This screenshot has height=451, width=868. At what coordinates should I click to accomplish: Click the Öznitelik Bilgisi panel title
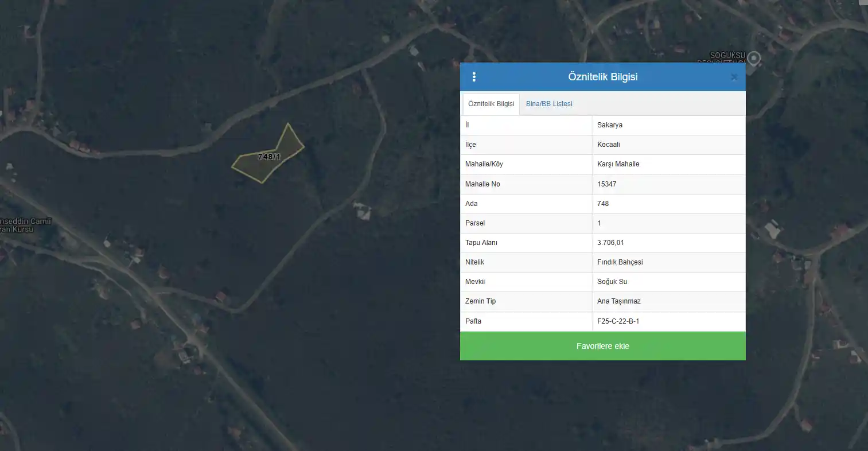pos(603,77)
